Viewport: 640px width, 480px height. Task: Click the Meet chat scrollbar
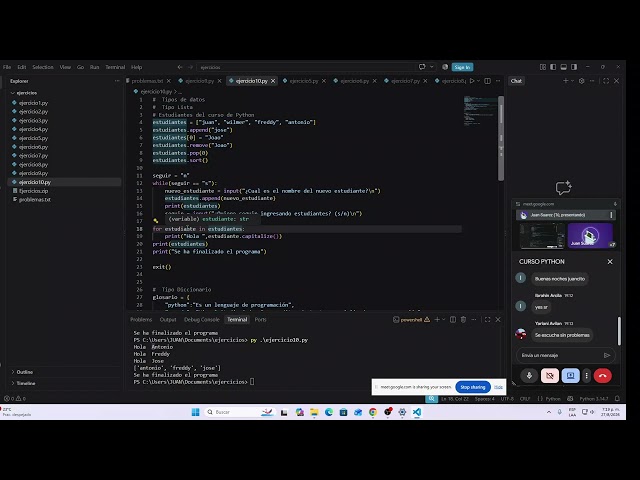coord(619,331)
